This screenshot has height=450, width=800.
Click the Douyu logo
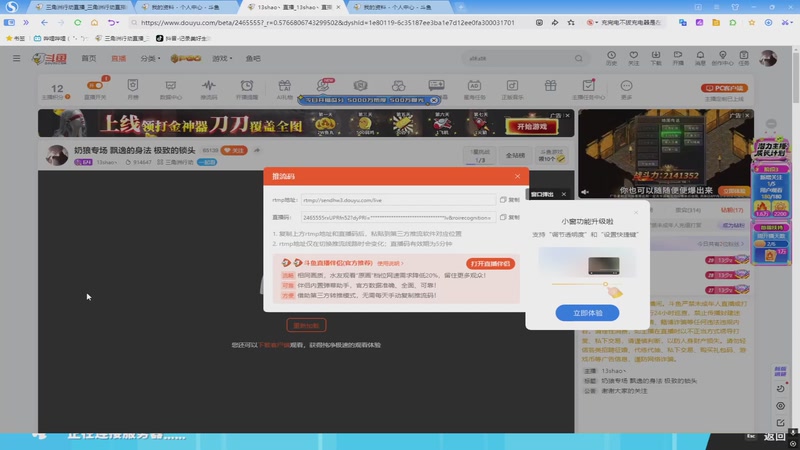[x=49, y=58]
